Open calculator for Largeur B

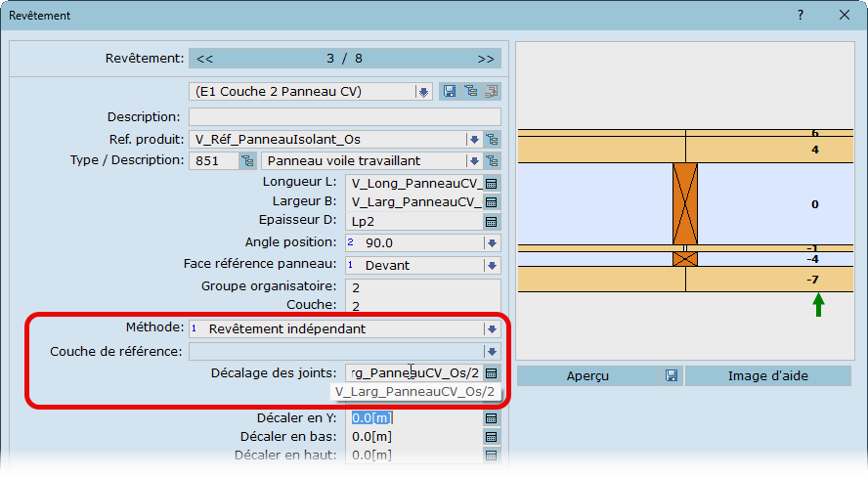pos(492,202)
